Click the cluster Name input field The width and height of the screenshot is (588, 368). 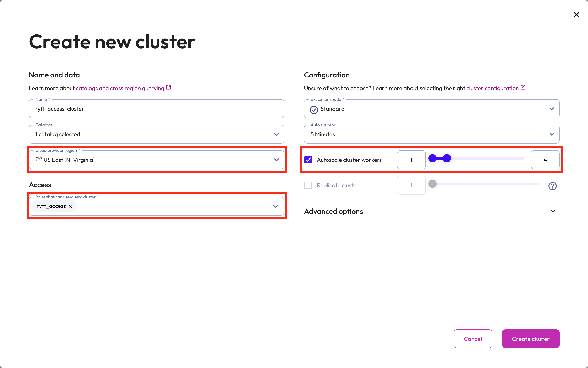click(x=156, y=109)
